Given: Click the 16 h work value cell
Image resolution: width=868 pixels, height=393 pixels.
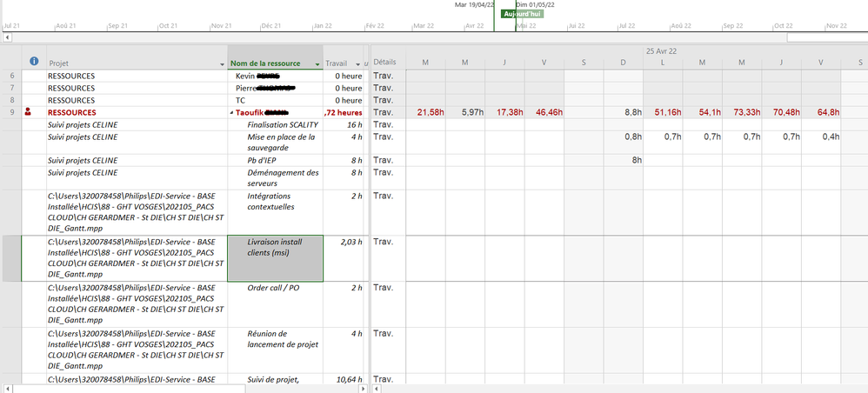Looking at the screenshot, I should pyautogui.click(x=344, y=124).
